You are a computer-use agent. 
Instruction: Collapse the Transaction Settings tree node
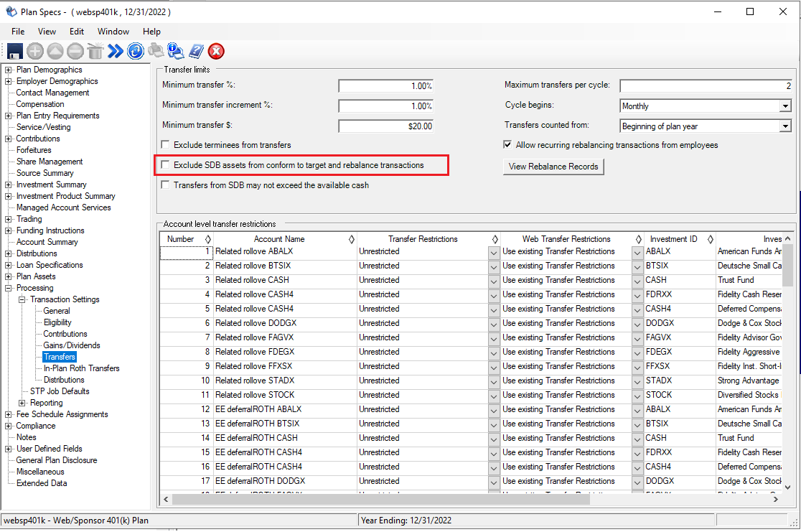click(x=22, y=299)
